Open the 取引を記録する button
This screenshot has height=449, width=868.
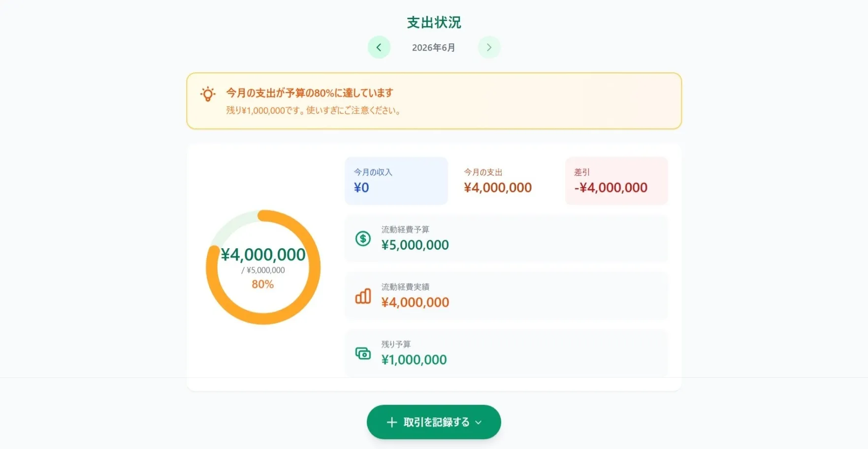pos(434,422)
